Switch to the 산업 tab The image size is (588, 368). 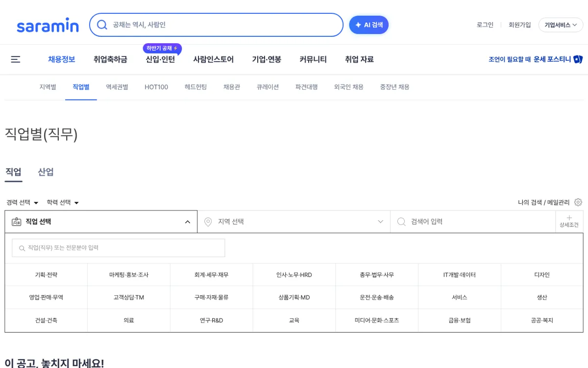(x=46, y=172)
